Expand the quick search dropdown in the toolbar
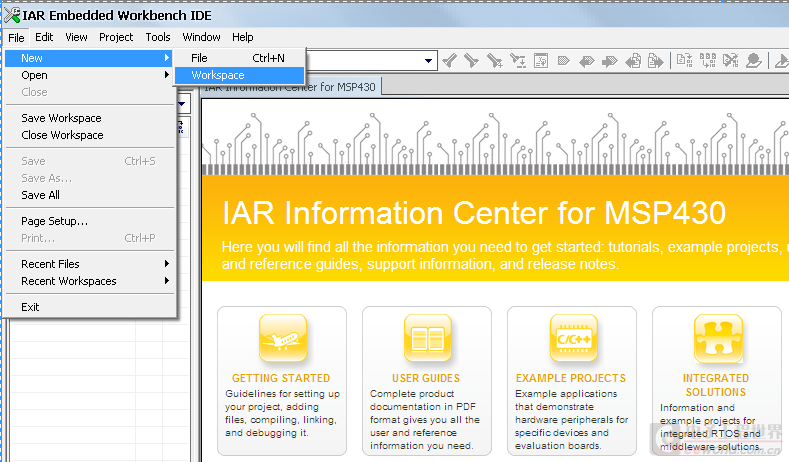Image resolution: width=789 pixels, height=462 pixels. point(429,61)
